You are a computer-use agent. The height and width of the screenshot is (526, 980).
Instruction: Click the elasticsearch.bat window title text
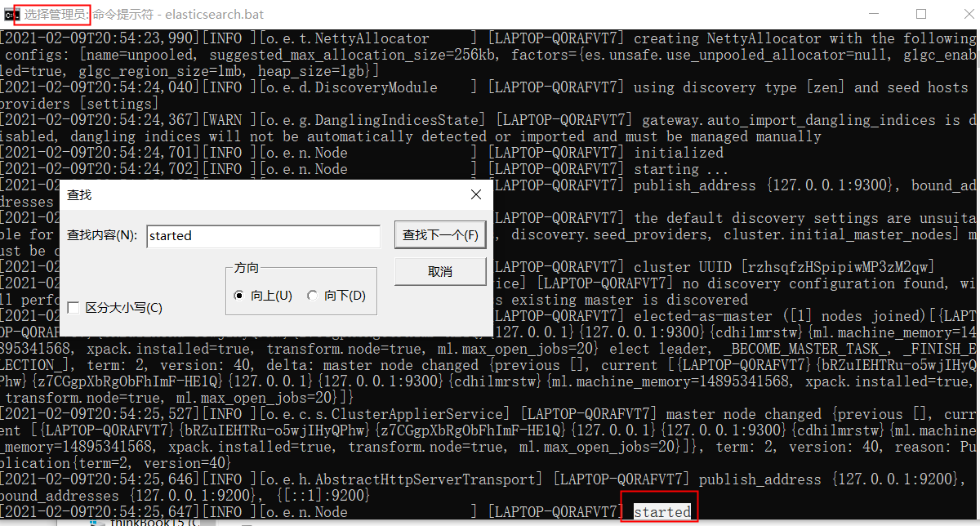(x=143, y=13)
